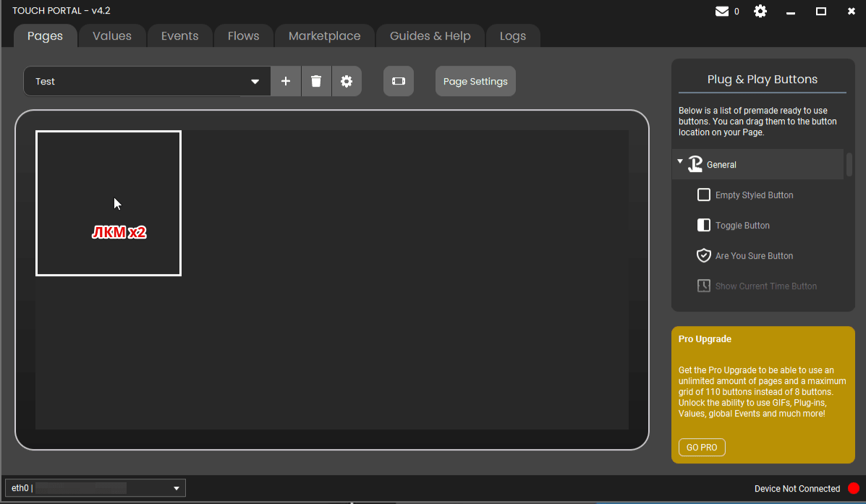Image resolution: width=866 pixels, height=504 pixels.
Task: Click the GO PRO button
Action: [702, 447]
